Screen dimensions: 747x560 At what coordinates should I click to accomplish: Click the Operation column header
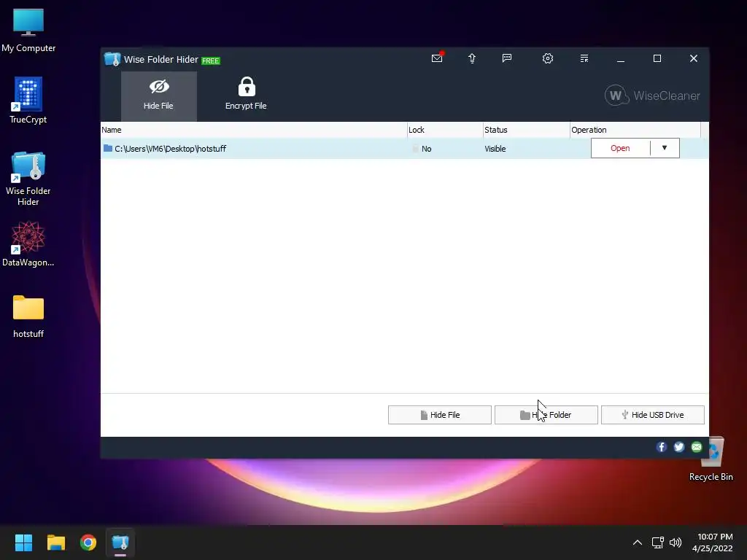pyautogui.click(x=635, y=130)
